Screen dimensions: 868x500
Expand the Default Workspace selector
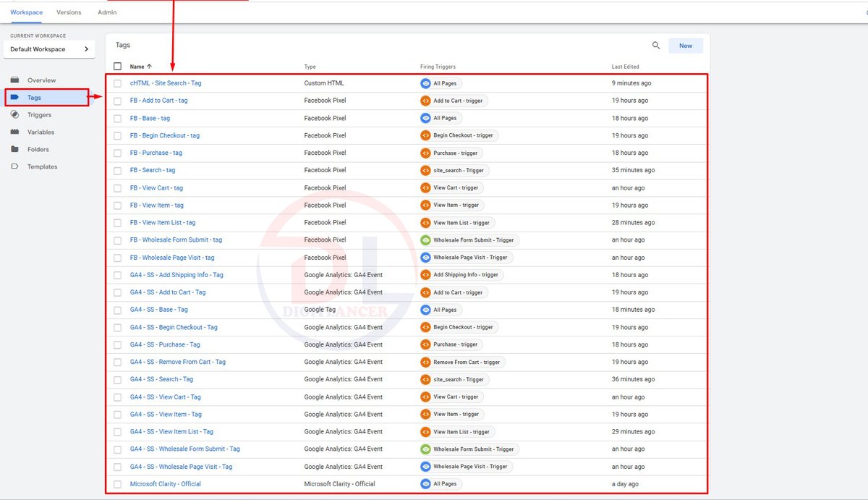[x=49, y=49]
